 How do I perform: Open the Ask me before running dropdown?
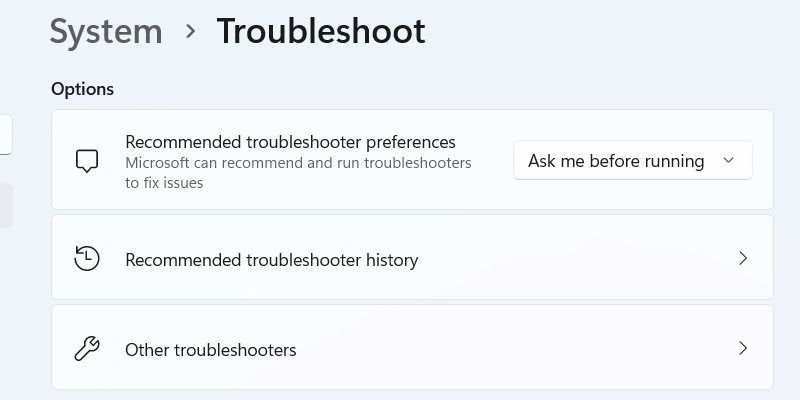point(633,161)
